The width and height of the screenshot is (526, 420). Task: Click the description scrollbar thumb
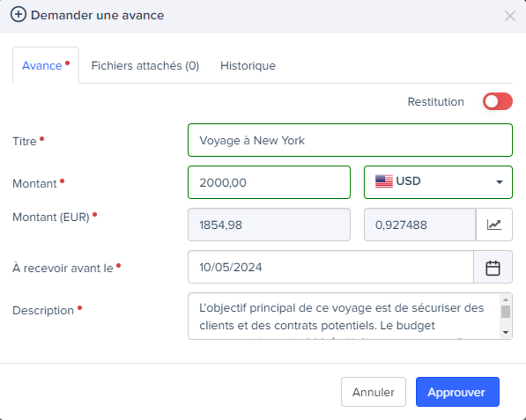(506, 311)
